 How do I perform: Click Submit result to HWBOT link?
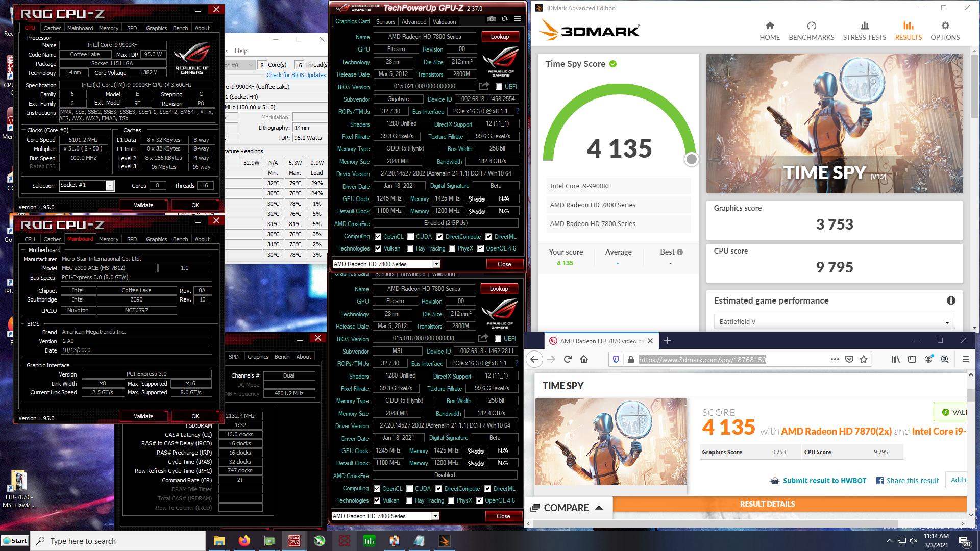pyautogui.click(x=824, y=481)
